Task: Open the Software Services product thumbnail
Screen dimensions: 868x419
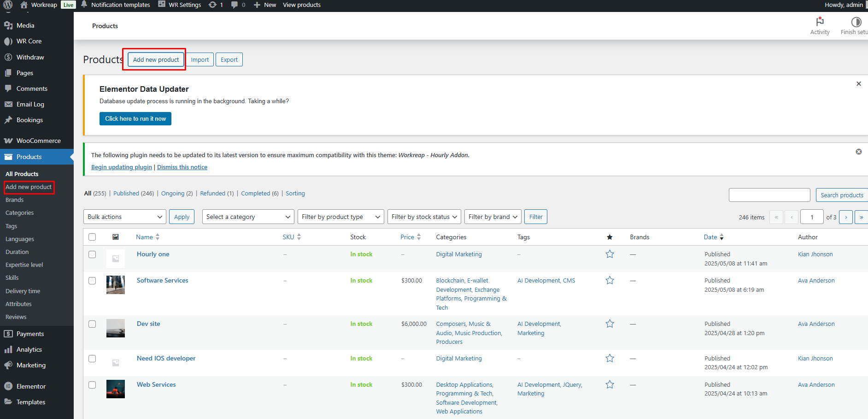Action: pos(116,285)
